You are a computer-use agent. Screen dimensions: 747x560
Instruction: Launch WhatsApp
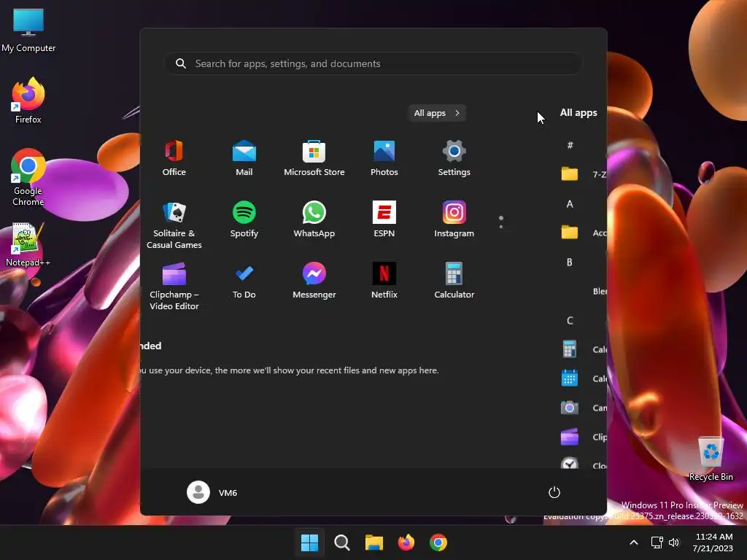pyautogui.click(x=314, y=219)
